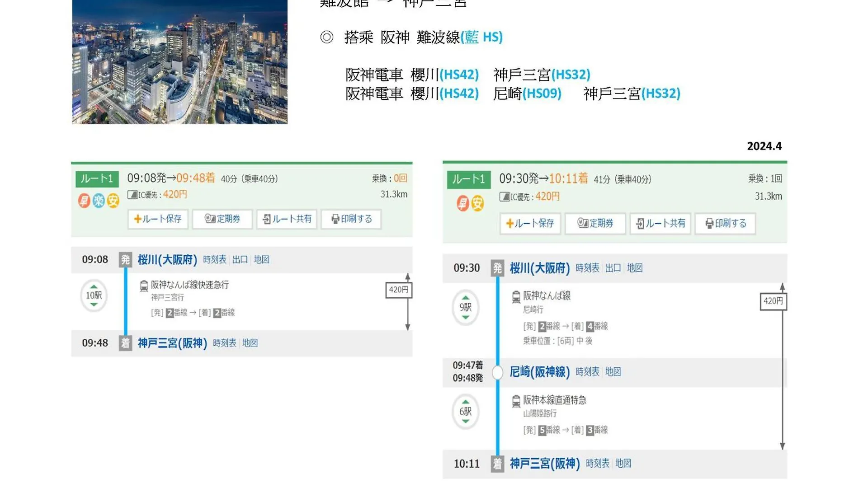Click ルート保存 button in right route

click(530, 224)
